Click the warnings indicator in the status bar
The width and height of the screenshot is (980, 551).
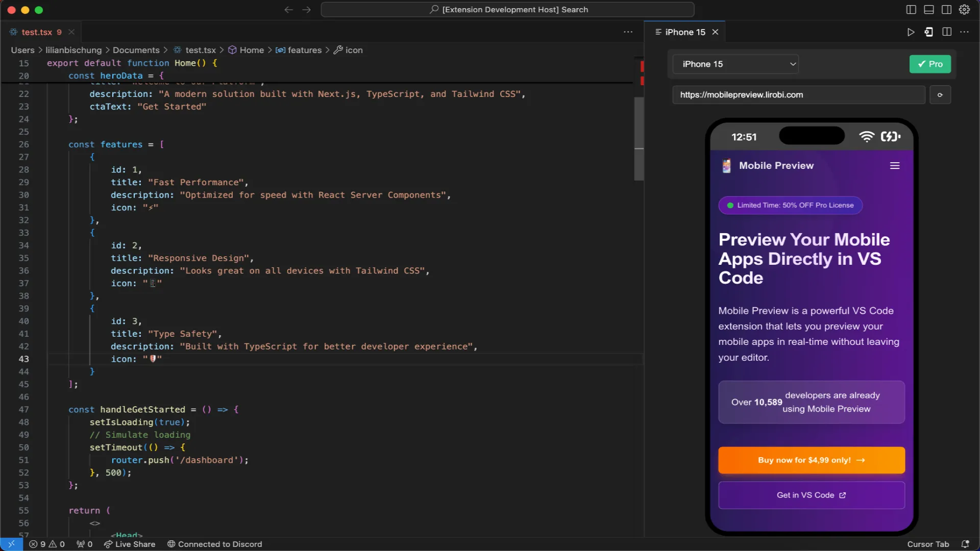coord(56,544)
